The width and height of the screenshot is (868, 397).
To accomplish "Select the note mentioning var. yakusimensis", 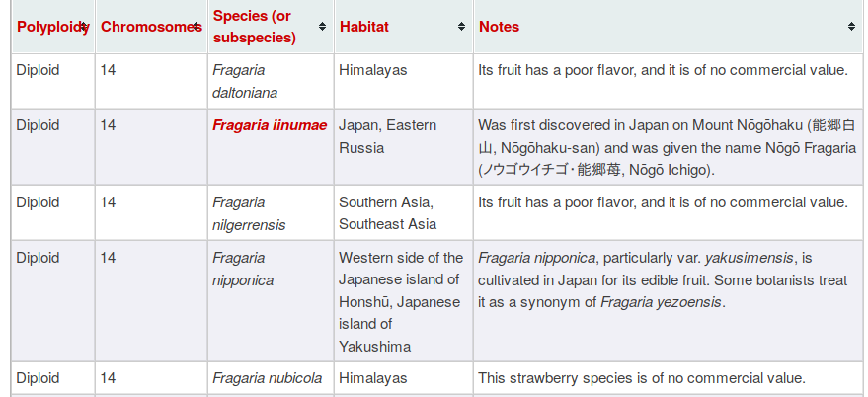I will [662, 279].
